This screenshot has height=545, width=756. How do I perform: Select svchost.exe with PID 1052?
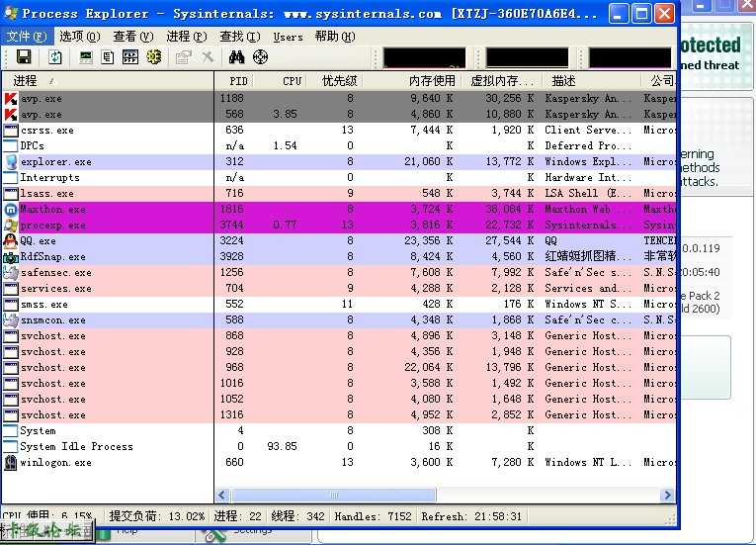(339, 400)
